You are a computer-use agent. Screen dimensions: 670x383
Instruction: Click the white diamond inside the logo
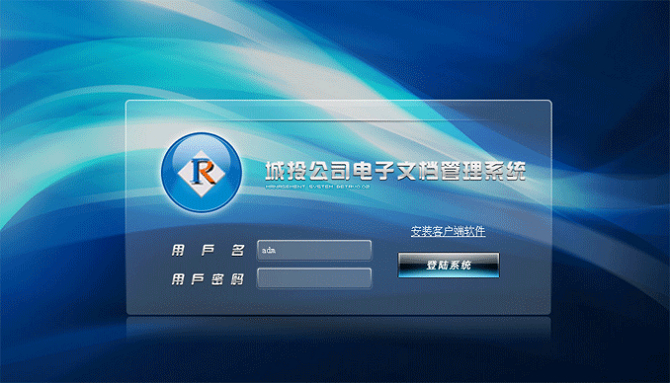202,173
